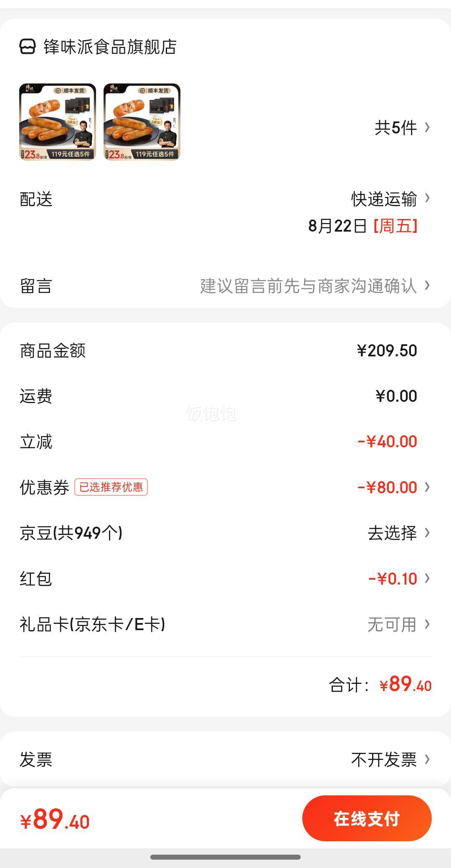Tap the store icon beside 锋味派食品旗舰店
This screenshot has height=868, width=451.
[28, 47]
